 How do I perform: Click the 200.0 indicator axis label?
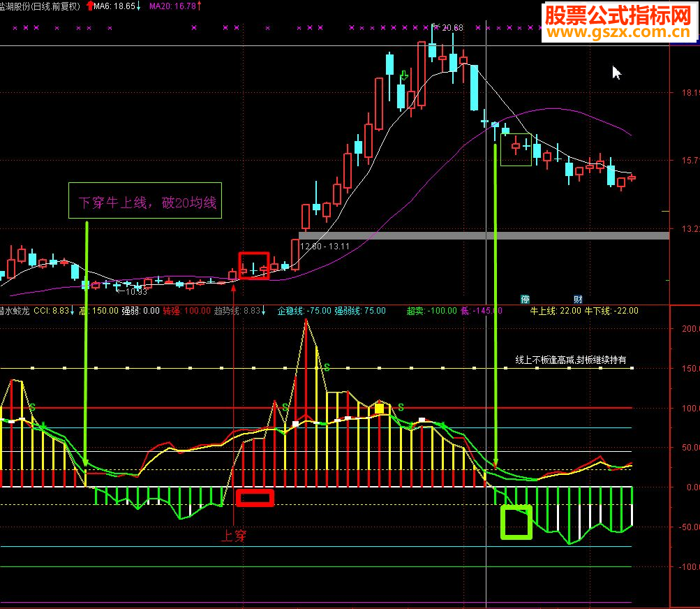691,329
